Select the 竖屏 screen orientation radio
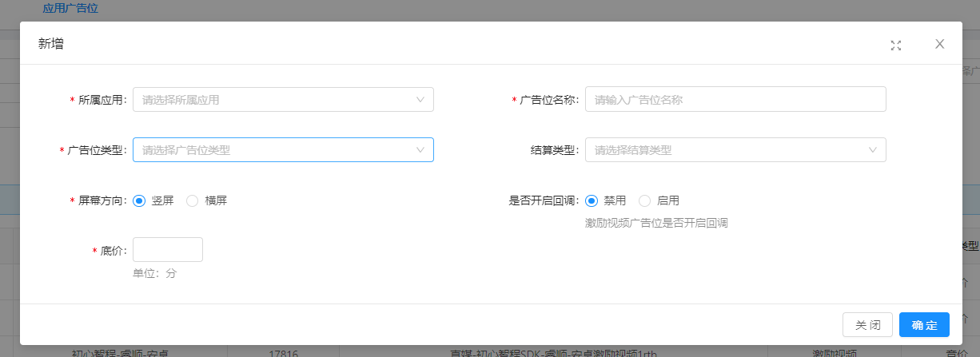The height and width of the screenshot is (357, 980). click(x=139, y=201)
